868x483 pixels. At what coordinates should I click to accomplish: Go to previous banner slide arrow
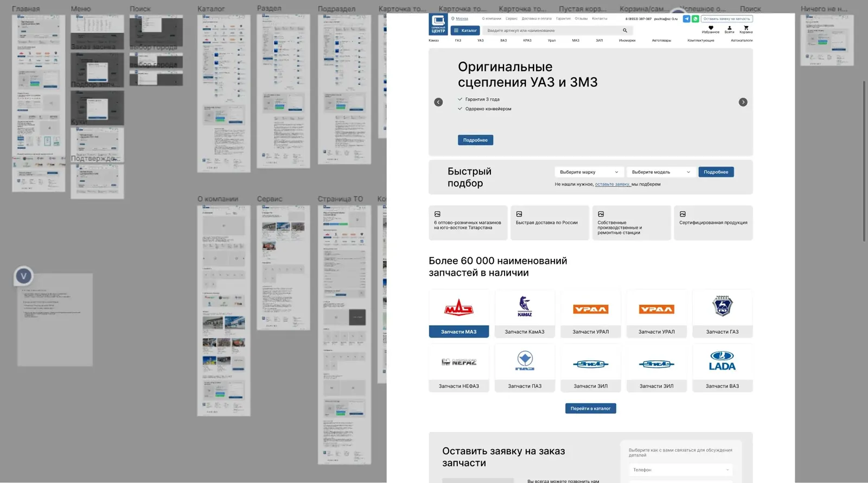(438, 102)
